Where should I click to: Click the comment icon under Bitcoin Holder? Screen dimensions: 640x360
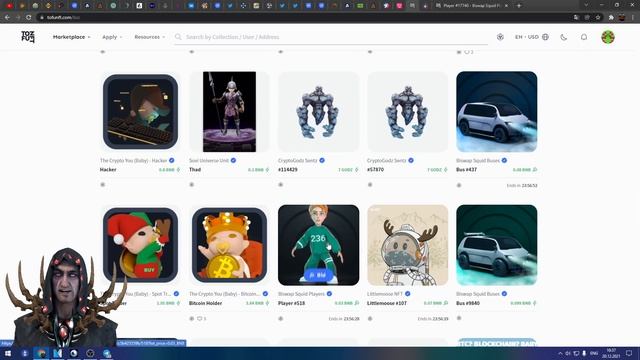pyautogui.click(x=200, y=318)
